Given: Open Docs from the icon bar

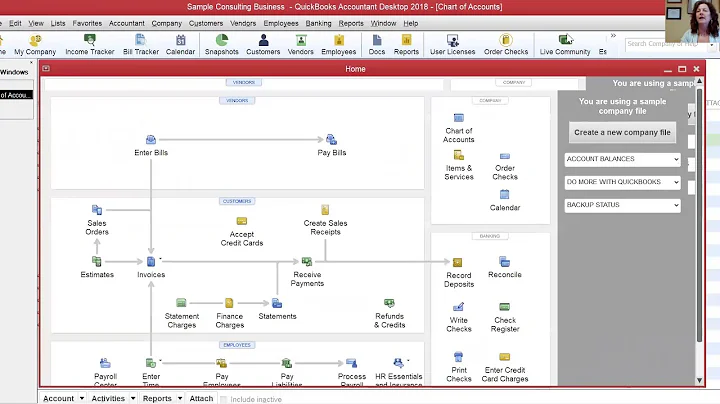Looking at the screenshot, I should [377, 45].
